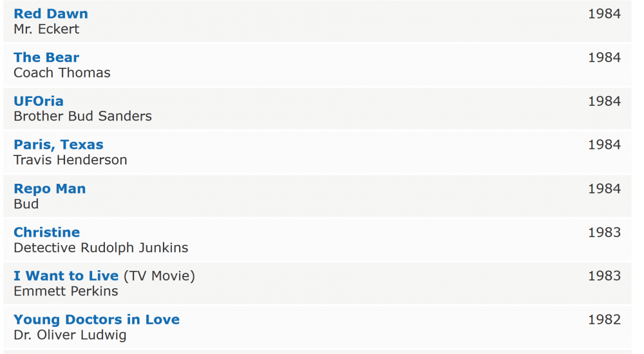
Task: Select the Brother Bud Sanders role text
Action: click(82, 116)
